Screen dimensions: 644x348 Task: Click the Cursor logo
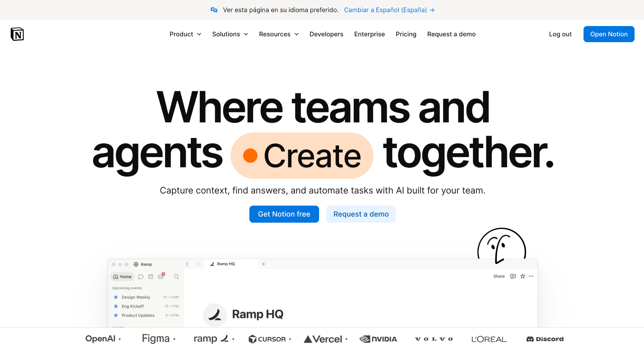tap(267, 339)
